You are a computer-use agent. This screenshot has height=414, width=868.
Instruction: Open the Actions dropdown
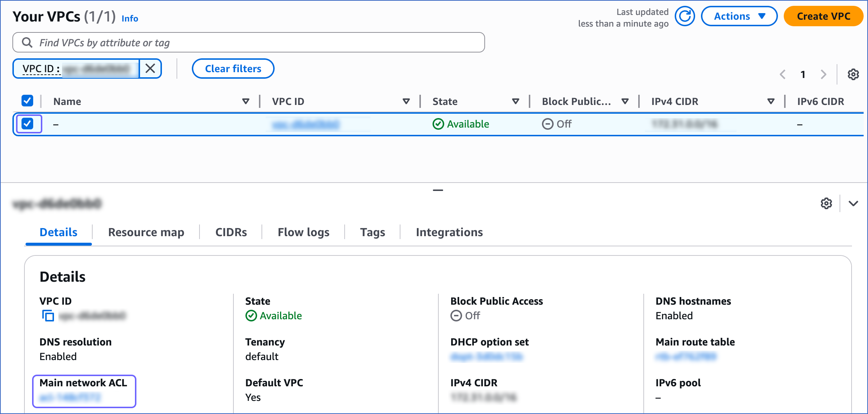click(x=739, y=16)
